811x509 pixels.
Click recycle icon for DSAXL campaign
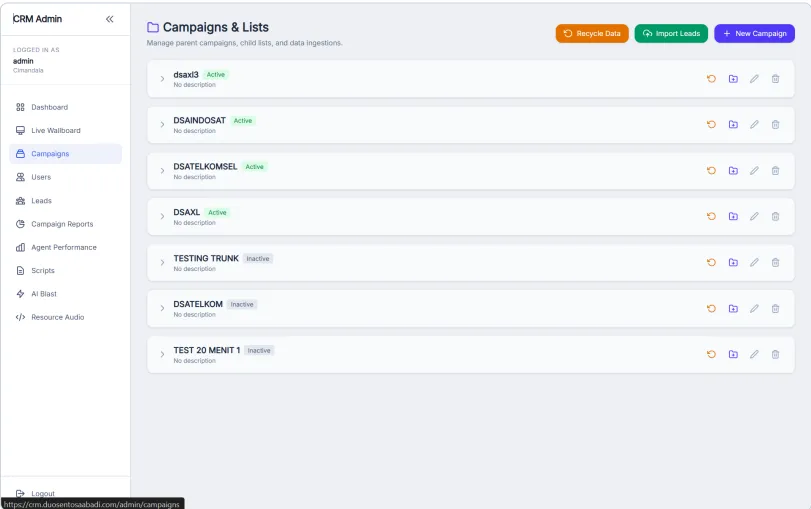pos(711,216)
